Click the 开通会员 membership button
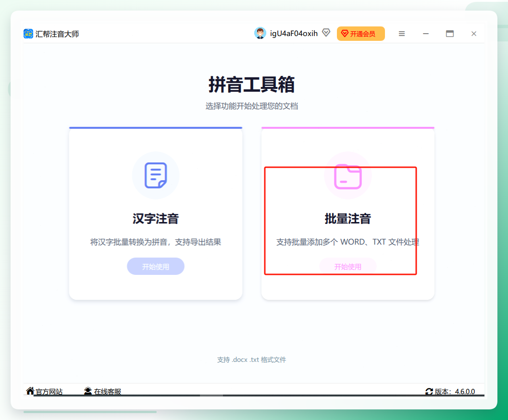Image resolution: width=508 pixels, height=420 pixels. coord(360,34)
